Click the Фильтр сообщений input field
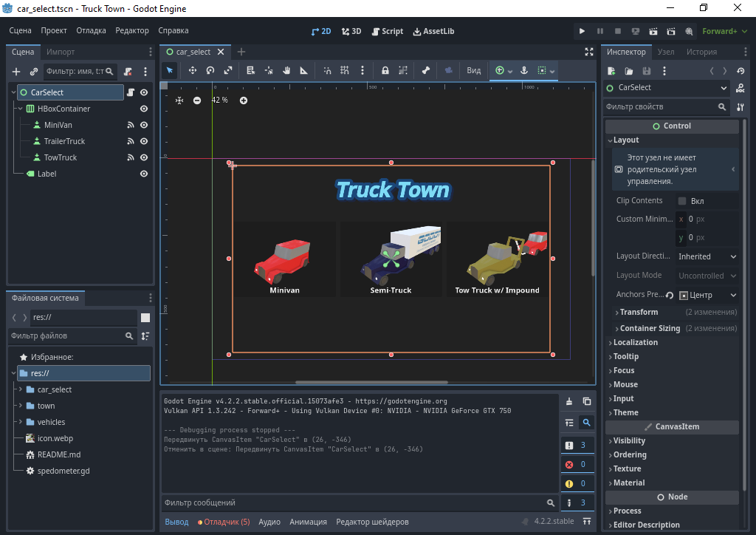756x535 pixels. (353, 502)
